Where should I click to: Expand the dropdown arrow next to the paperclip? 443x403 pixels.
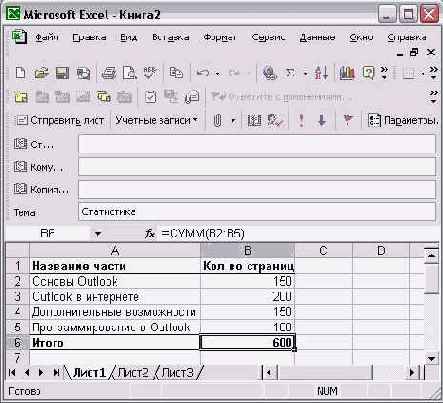click(233, 120)
